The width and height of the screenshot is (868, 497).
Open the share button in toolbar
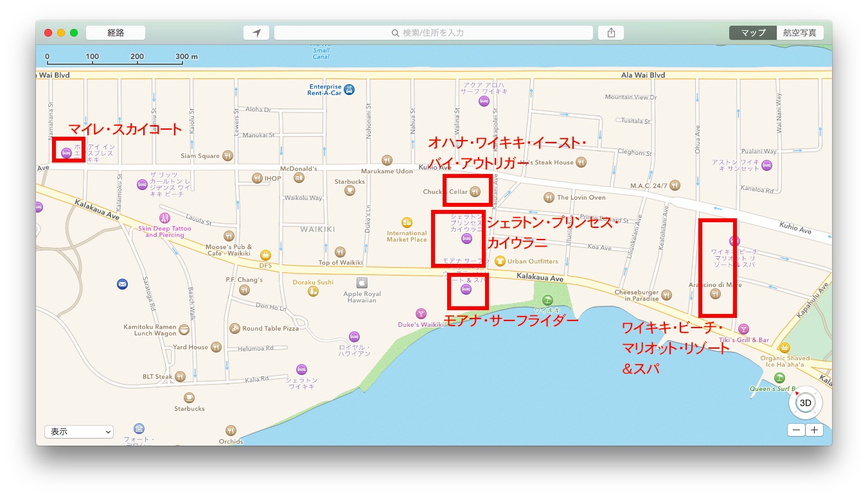611,33
